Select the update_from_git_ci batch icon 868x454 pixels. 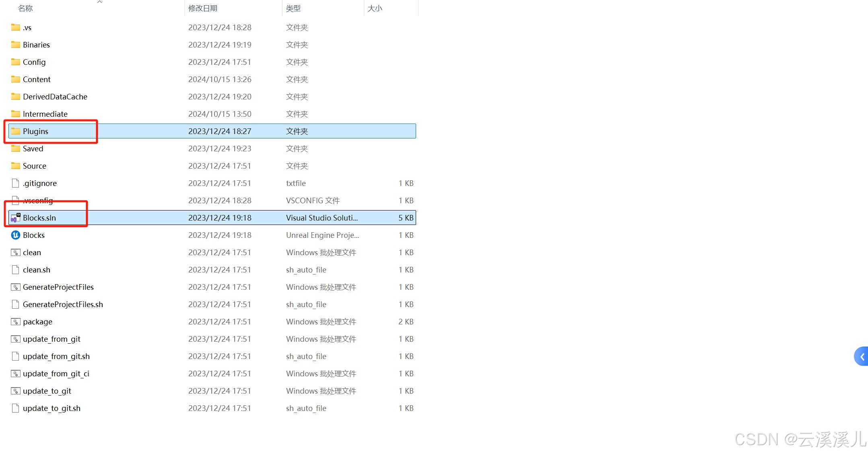(15, 374)
